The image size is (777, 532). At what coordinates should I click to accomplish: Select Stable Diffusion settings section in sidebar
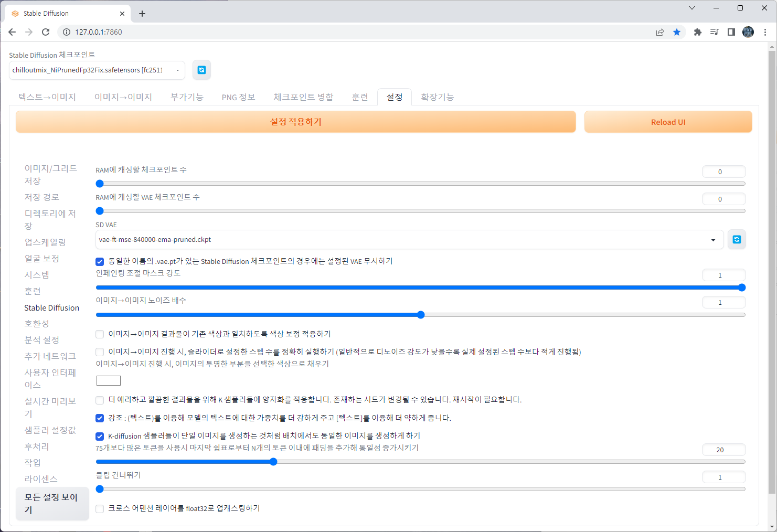click(x=51, y=308)
